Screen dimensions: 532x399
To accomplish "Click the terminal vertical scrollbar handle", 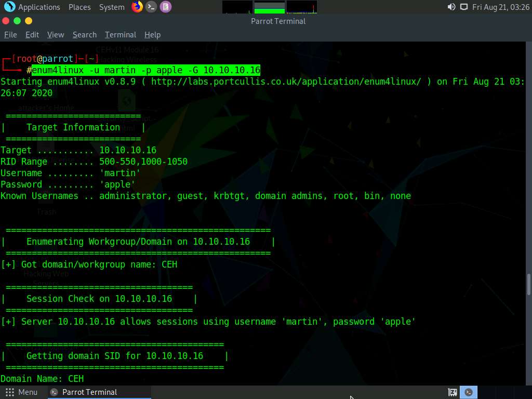I will tap(528, 284).
